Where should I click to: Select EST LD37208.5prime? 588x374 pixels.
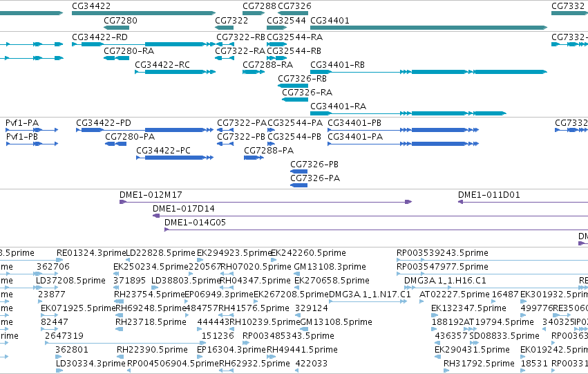pos(71,281)
